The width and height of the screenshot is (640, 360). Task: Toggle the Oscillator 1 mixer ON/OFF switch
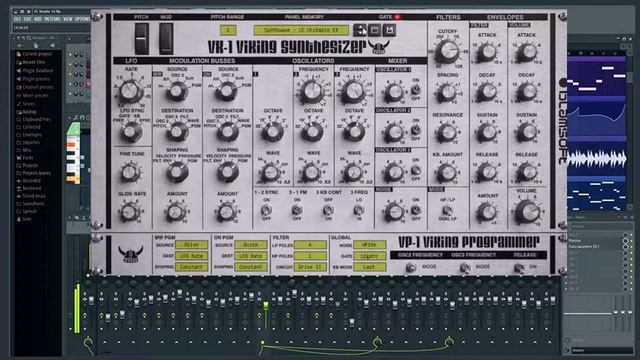click(x=416, y=89)
